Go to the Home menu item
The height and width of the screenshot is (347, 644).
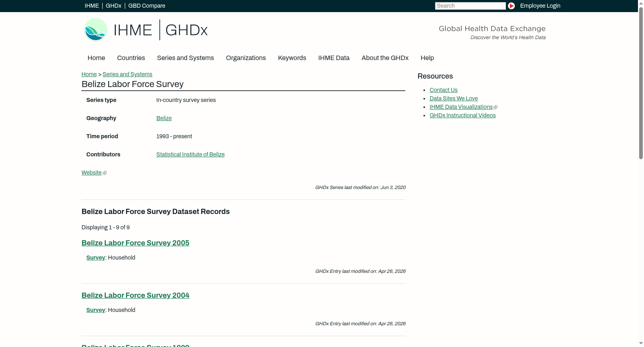click(x=96, y=58)
